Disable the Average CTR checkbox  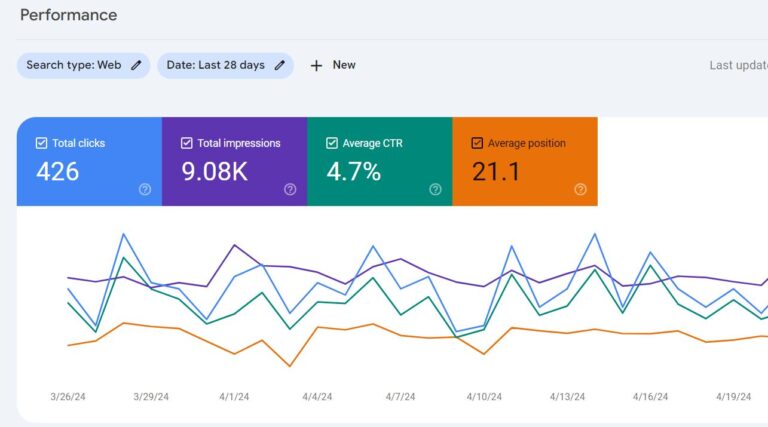(x=332, y=143)
